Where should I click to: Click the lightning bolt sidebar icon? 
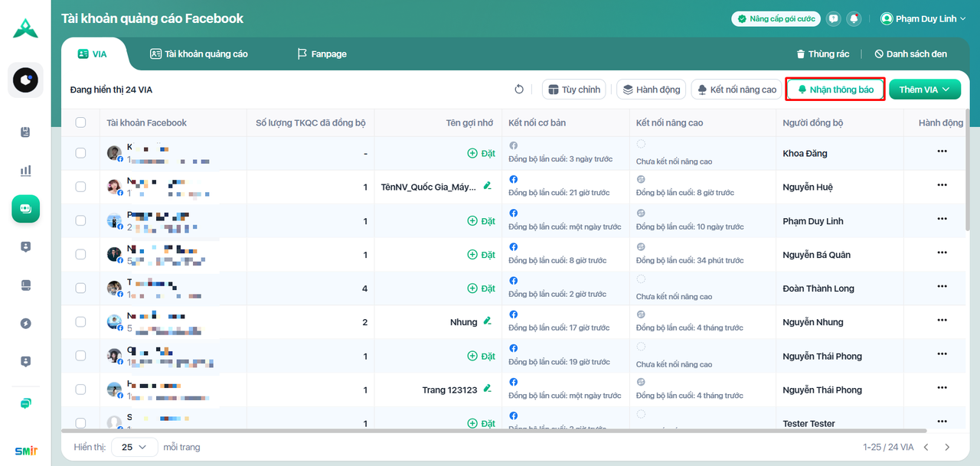[x=25, y=324]
